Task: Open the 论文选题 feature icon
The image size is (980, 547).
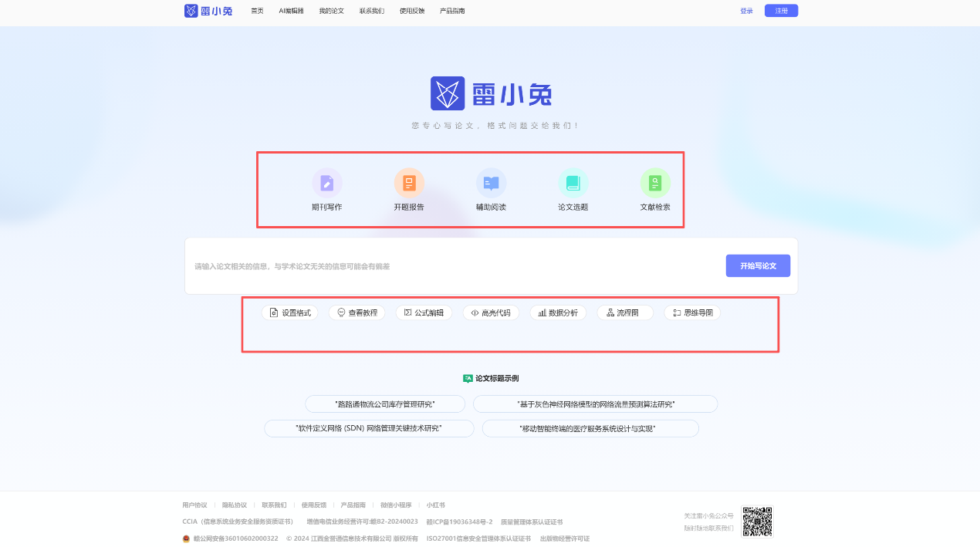Action: point(573,183)
